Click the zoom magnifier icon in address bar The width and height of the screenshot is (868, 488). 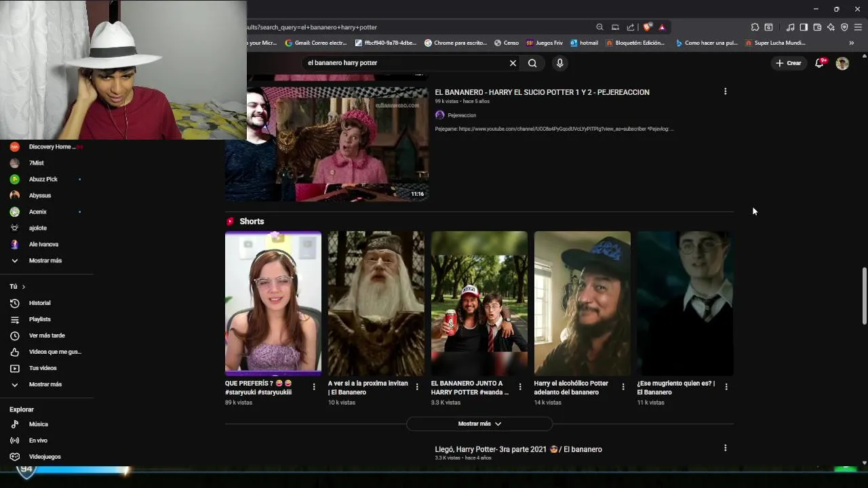[599, 27]
